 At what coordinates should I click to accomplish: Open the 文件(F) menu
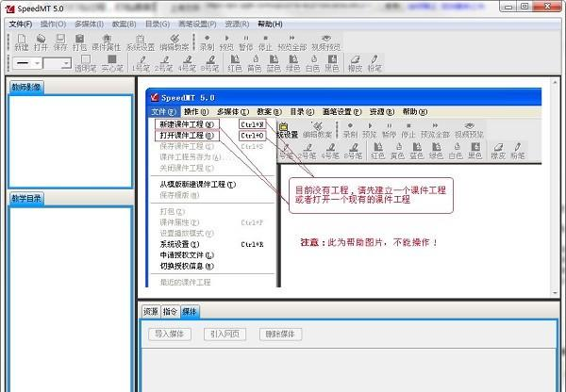pyautogui.click(x=21, y=24)
